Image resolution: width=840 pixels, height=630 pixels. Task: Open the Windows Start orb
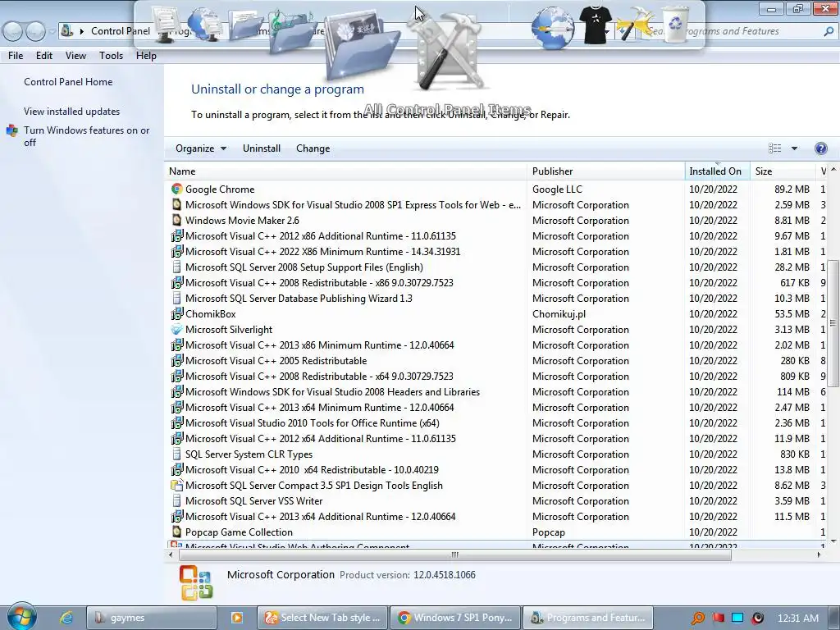click(x=21, y=616)
